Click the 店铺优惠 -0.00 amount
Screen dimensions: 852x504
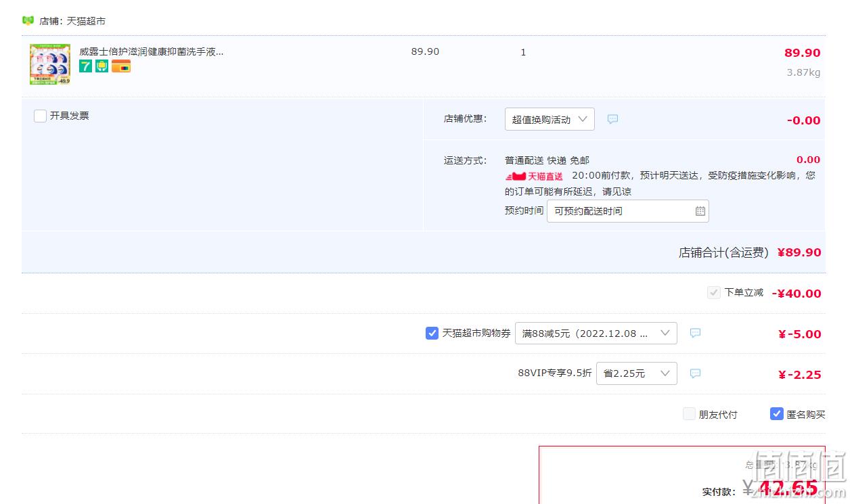pyautogui.click(x=803, y=120)
